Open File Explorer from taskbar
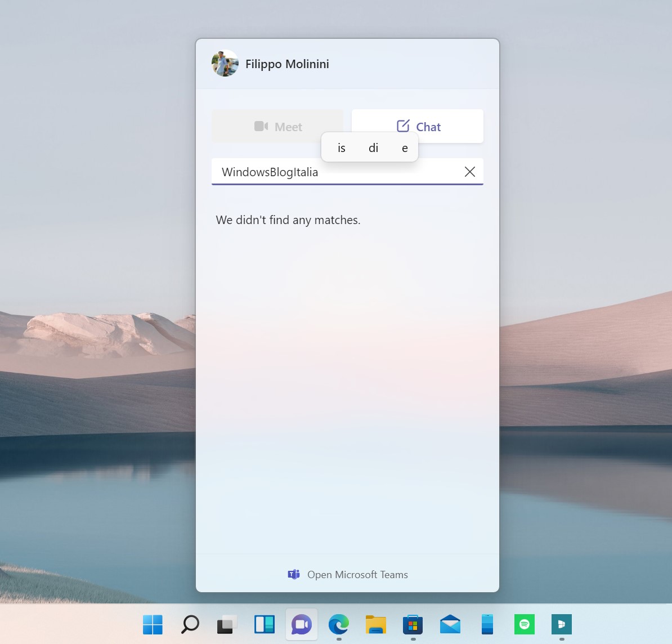Viewport: 672px width, 644px height. [376, 624]
